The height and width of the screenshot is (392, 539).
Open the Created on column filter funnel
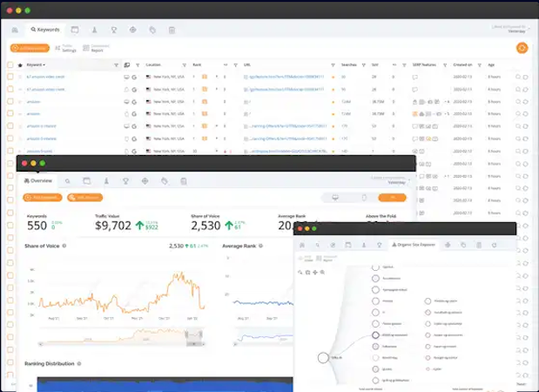[479, 65]
